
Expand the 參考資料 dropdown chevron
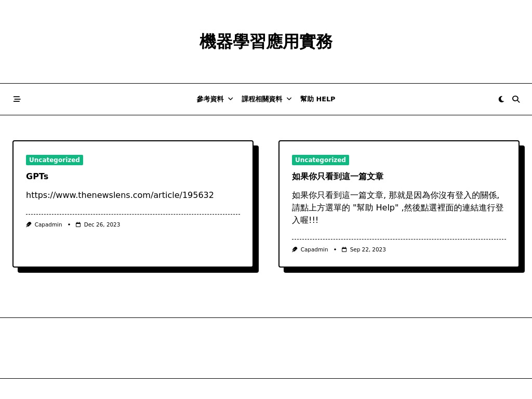[x=230, y=99]
